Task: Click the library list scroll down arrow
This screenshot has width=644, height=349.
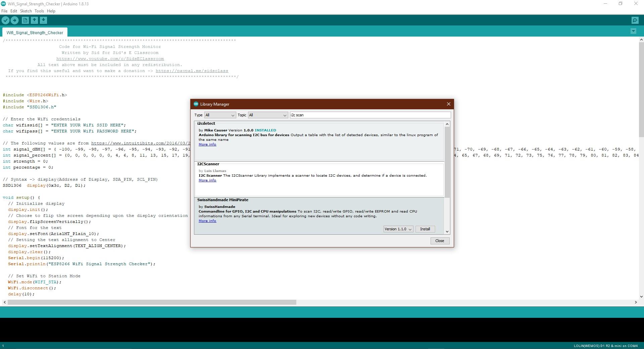Action: click(x=447, y=232)
